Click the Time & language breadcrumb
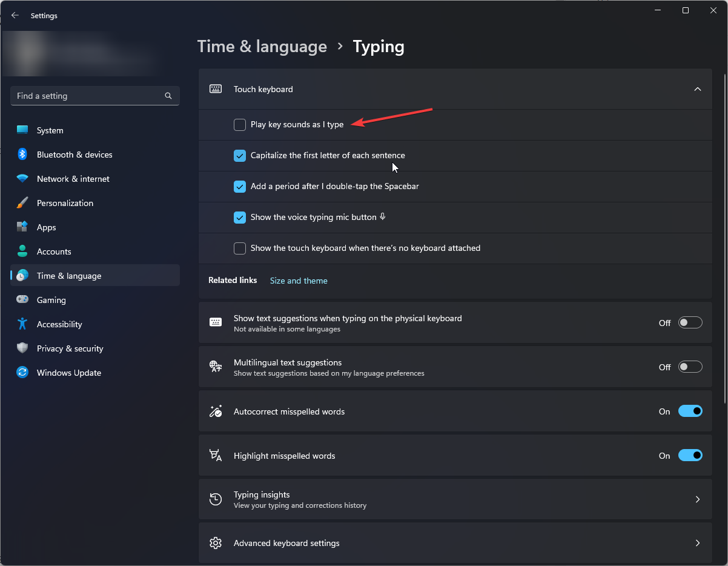 coord(262,47)
